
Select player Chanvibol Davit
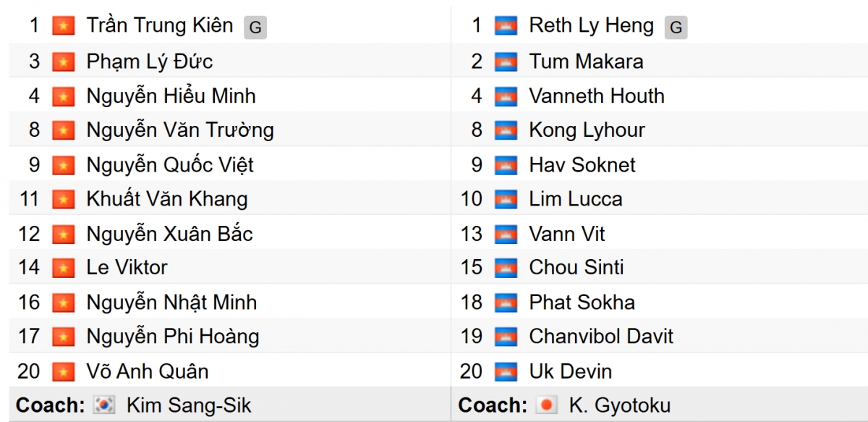pos(600,337)
